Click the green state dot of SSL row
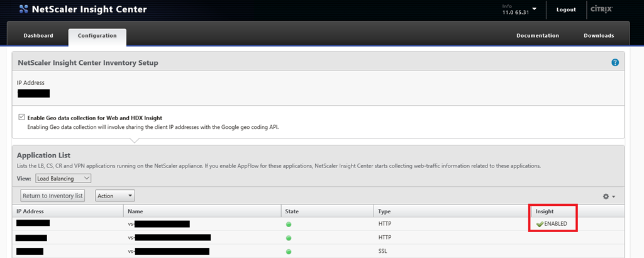The width and height of the screenshot is (644, 258). 289,252
